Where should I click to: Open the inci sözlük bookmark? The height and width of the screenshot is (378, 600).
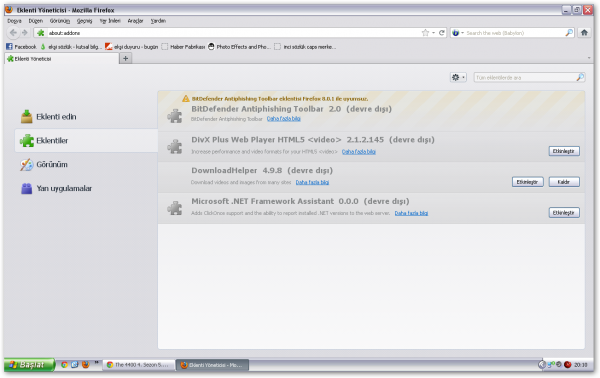tap(305, 47)
